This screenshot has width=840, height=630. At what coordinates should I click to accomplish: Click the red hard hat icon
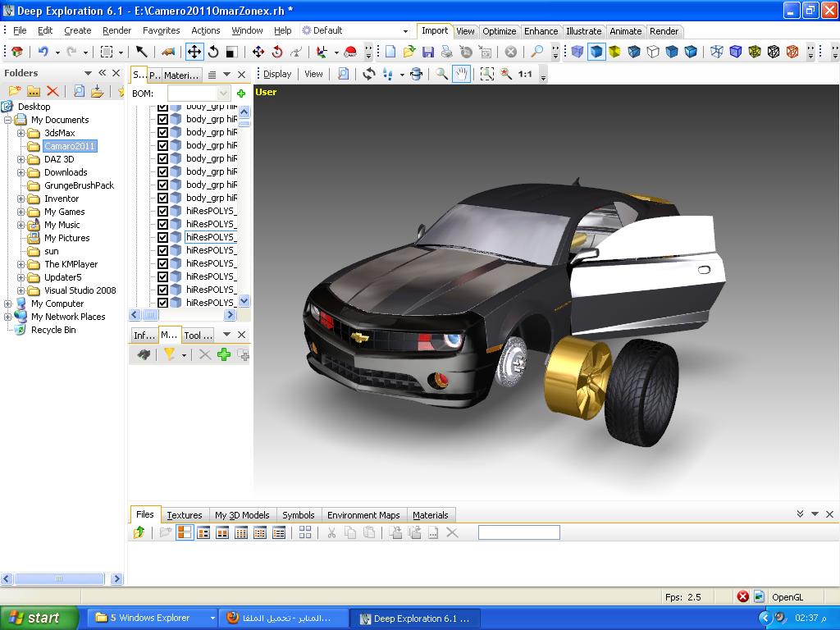point(350,52)
